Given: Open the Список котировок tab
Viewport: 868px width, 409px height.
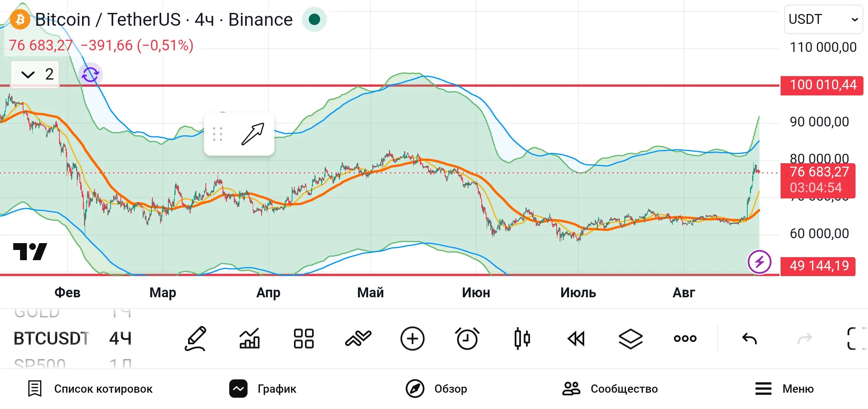Looking at the screenshot, I should tap(90, 389).
